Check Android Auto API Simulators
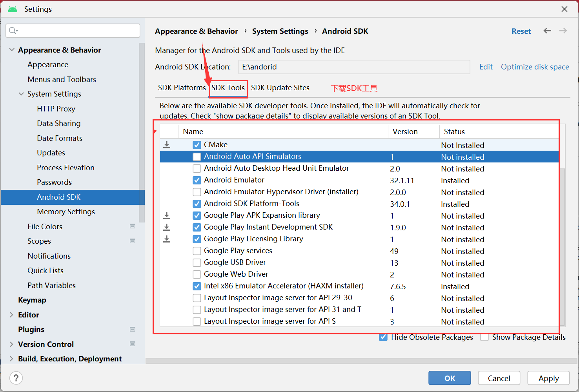The width and height of the screenshot is (579, 392). point(197,157)
